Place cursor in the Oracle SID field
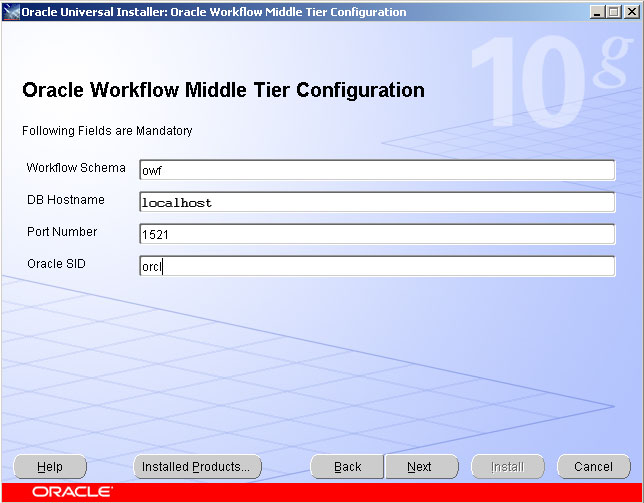This screenshot has height=503, width=644. click(377, 266)
